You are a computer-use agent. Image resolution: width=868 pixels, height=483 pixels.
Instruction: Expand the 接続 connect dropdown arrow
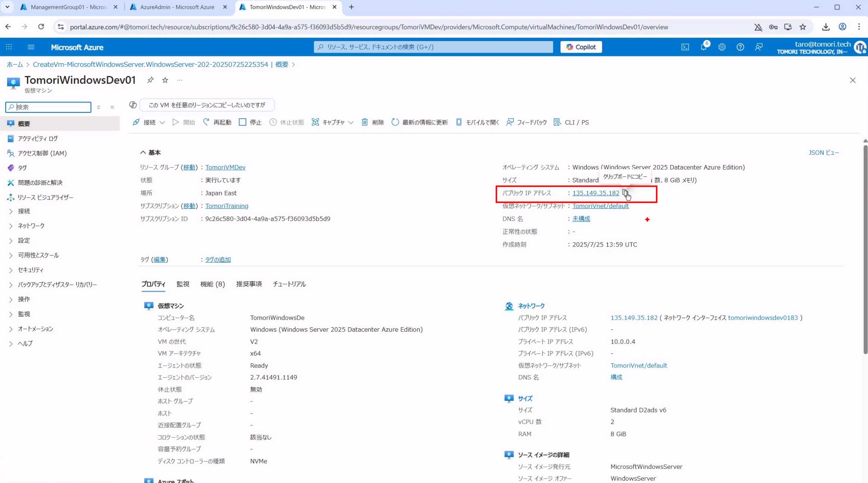[x=162, y=123]
